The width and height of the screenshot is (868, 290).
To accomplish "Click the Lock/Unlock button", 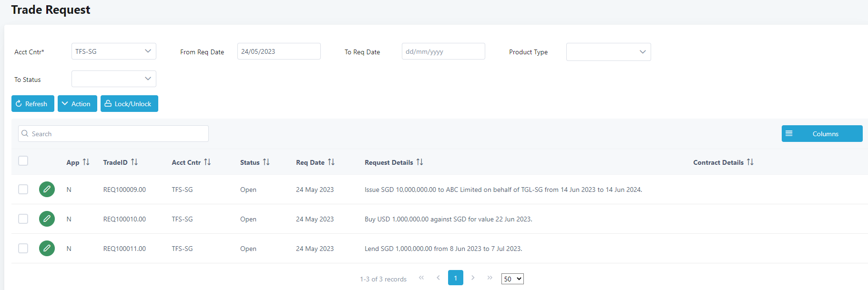I will point(129,104).
